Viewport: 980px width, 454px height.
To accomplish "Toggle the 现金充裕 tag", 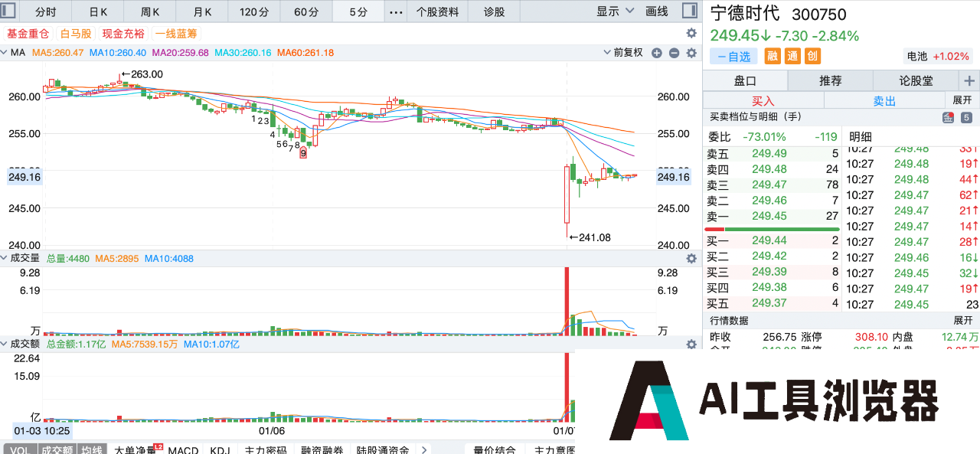I will point(123,34).
